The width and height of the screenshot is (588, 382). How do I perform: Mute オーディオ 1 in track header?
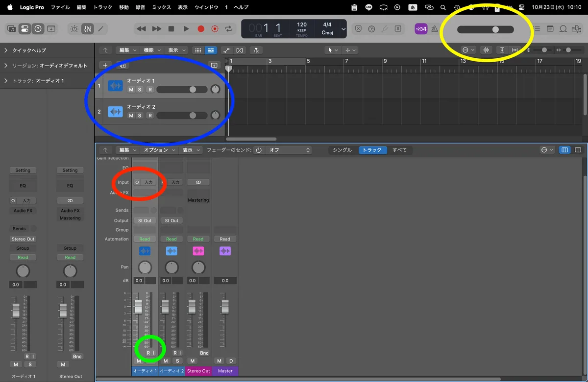131,90
